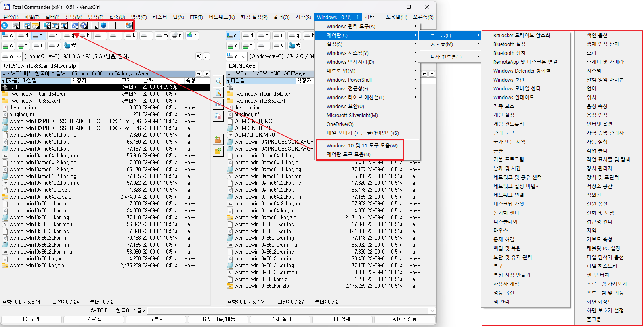Select the LANGUAGE tab in right panel
644x327 pixels.
click(x=242, y=66)
